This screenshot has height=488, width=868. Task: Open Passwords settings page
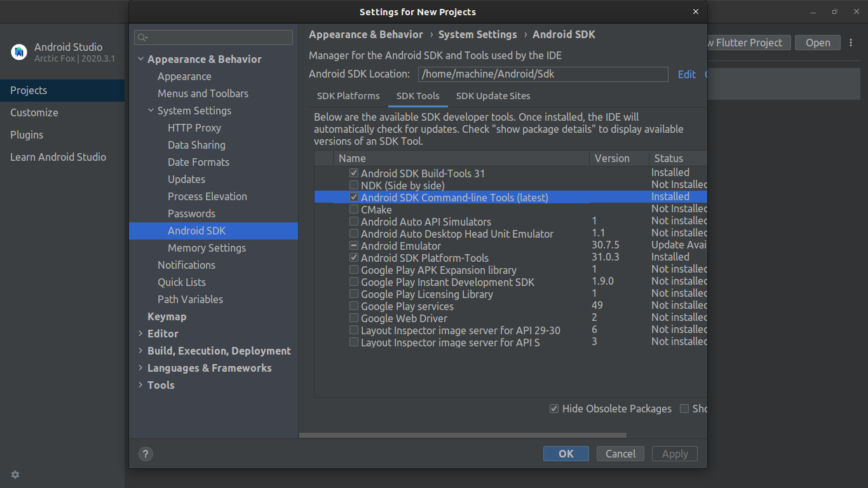(x=191, y=213)
